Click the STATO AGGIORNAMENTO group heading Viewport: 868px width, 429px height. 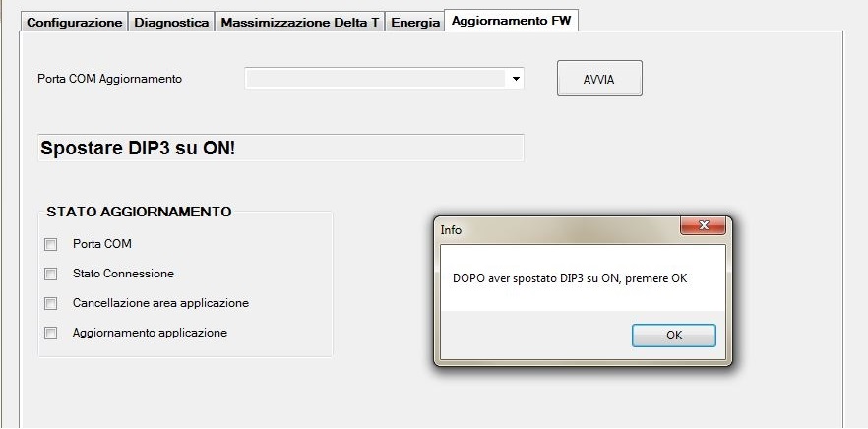(x=139, y=212)
